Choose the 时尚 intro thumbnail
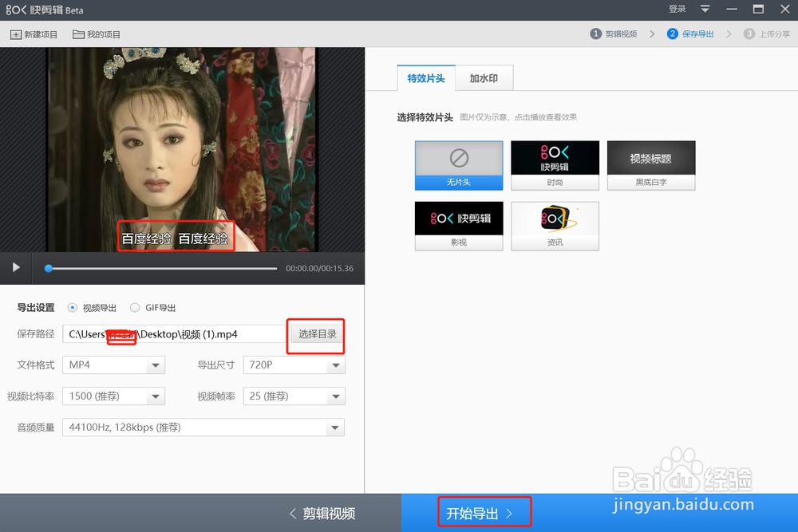The image size is (798, 532). pos(555,165)
